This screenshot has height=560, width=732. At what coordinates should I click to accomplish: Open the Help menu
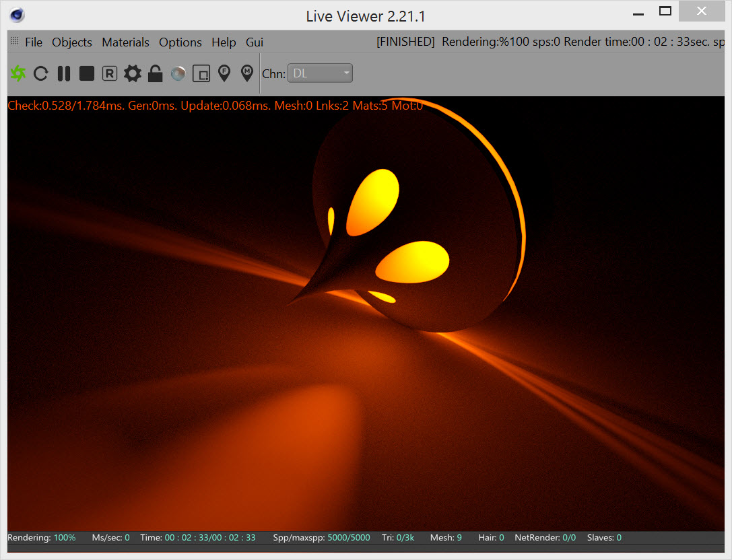point(224,42)
